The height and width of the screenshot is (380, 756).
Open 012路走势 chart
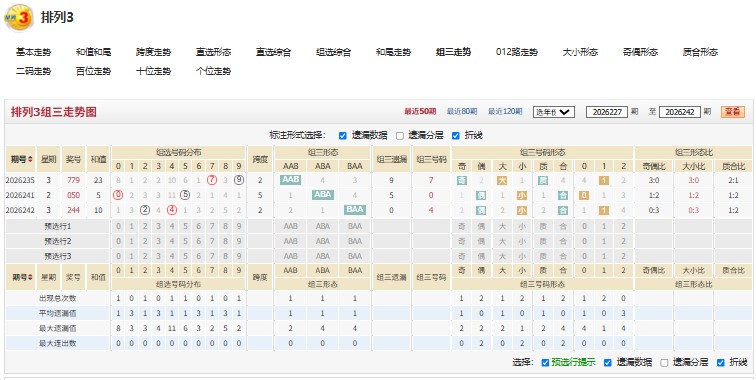click(x=516, y=52)
